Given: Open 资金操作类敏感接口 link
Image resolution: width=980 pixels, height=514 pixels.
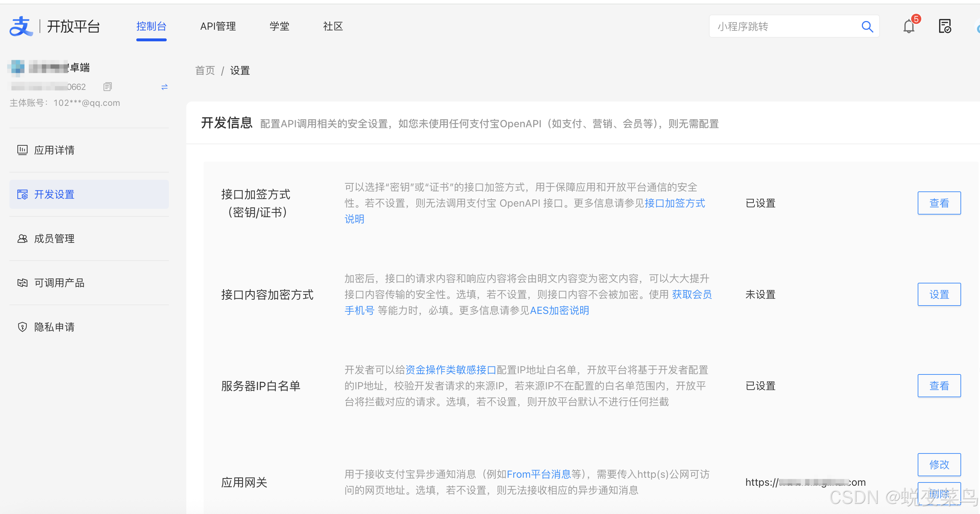Looking at the screenshot, I should [450, 370].
